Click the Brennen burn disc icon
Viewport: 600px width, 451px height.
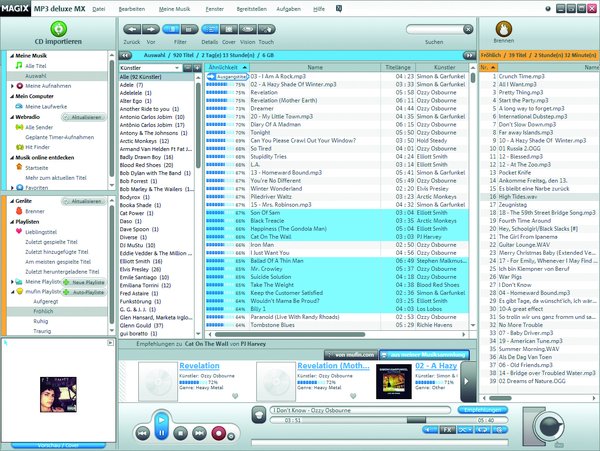pyautogui.click(x=504, y=29)
